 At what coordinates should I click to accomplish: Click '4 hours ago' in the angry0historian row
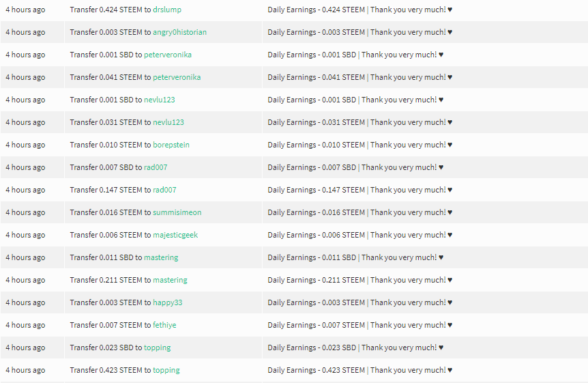click(x=25, y=32)
